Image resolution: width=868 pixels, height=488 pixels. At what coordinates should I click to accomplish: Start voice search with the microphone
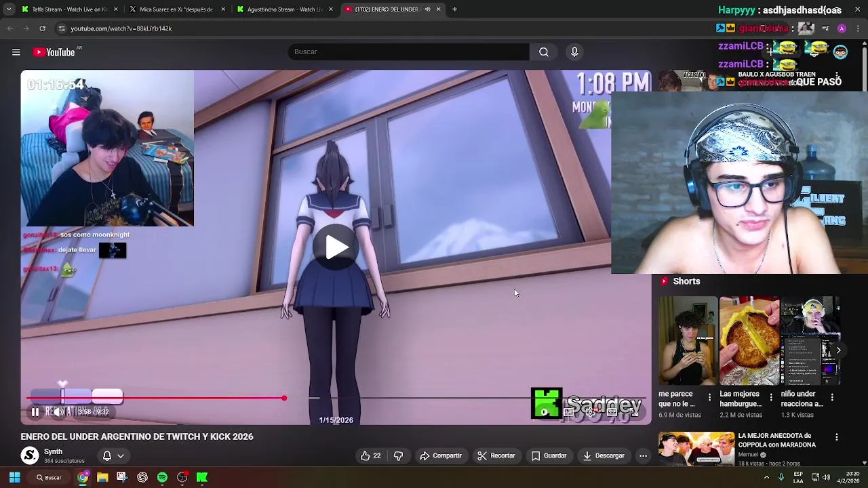point(574,52)
